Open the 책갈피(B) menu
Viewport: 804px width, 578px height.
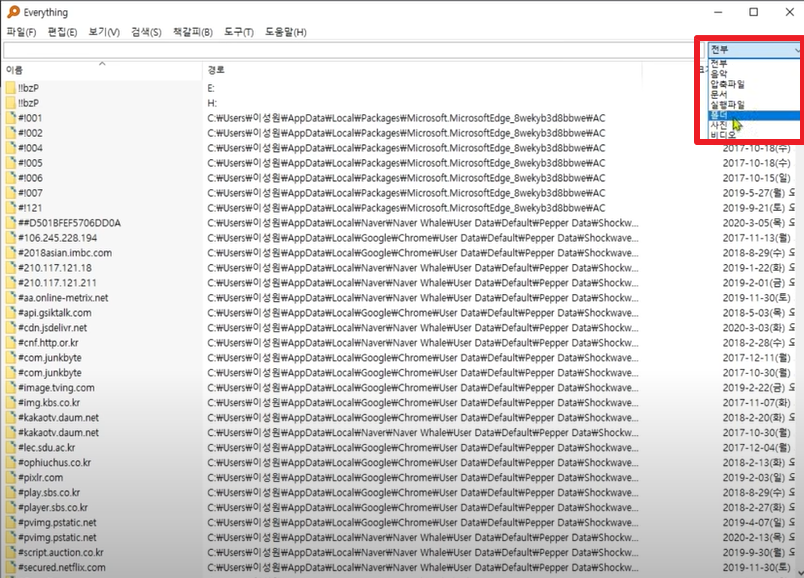point(193,32)
